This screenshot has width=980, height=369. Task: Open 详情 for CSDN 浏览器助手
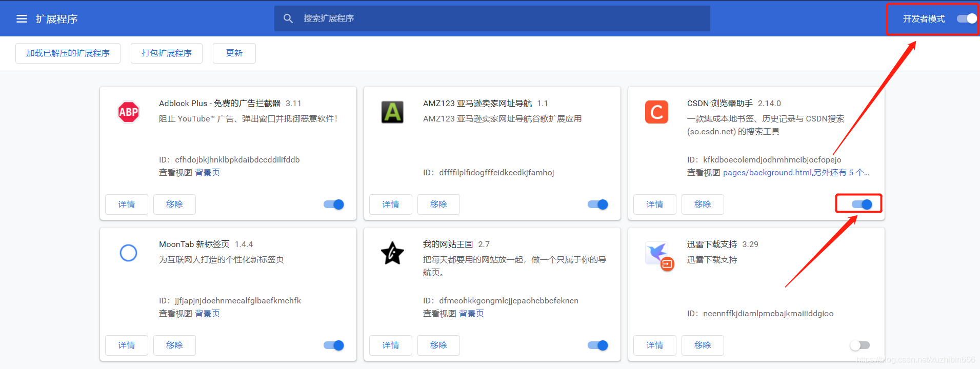(655, 204)
